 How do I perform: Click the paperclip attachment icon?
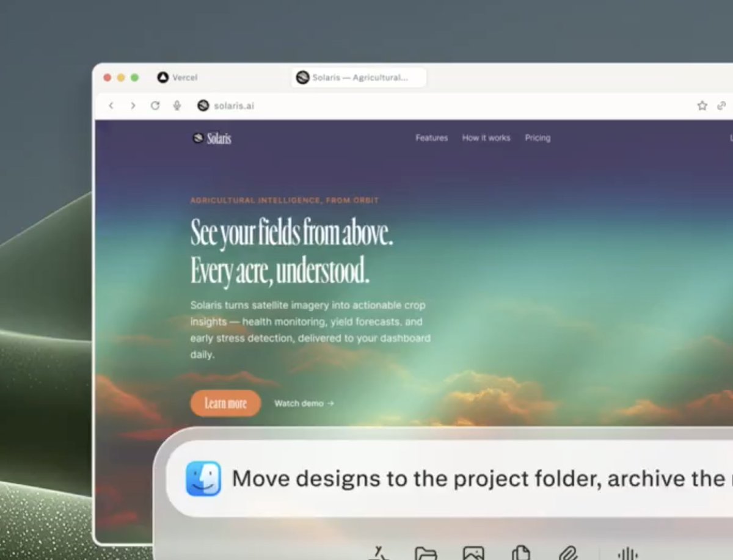568,553
